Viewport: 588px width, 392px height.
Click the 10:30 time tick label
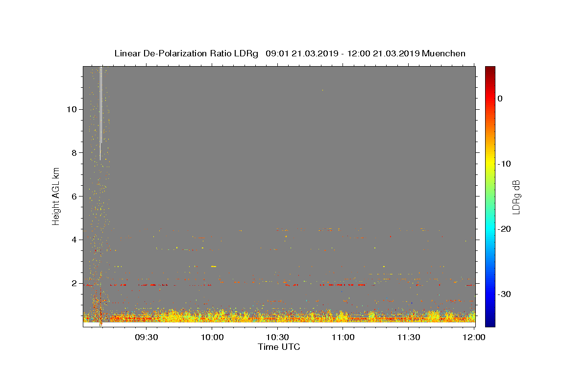[277, 338]
